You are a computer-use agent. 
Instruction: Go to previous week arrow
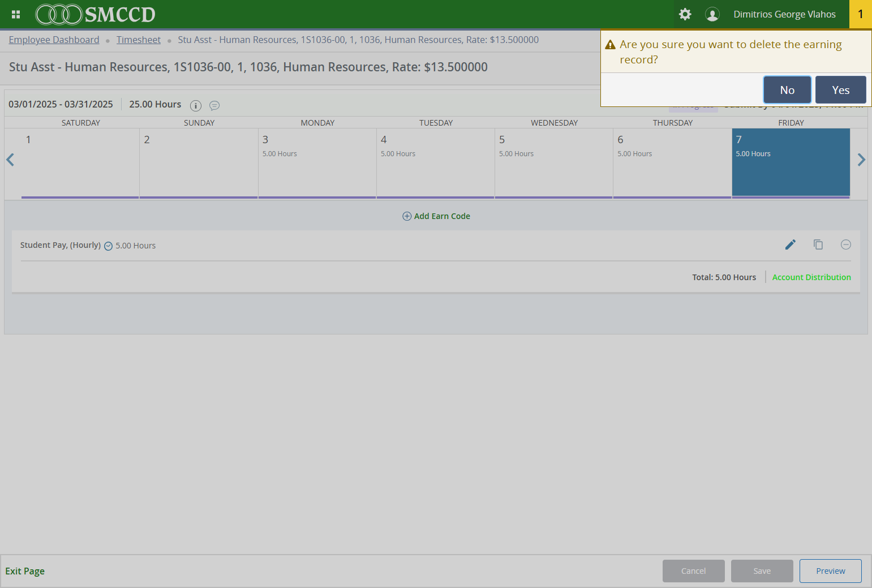click(10, 160)
